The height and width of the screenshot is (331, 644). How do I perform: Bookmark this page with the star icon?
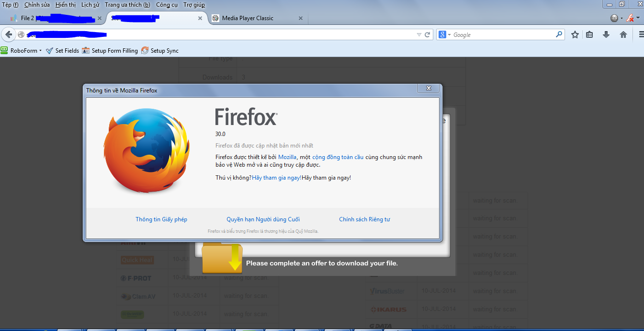(x=575, y=34)
